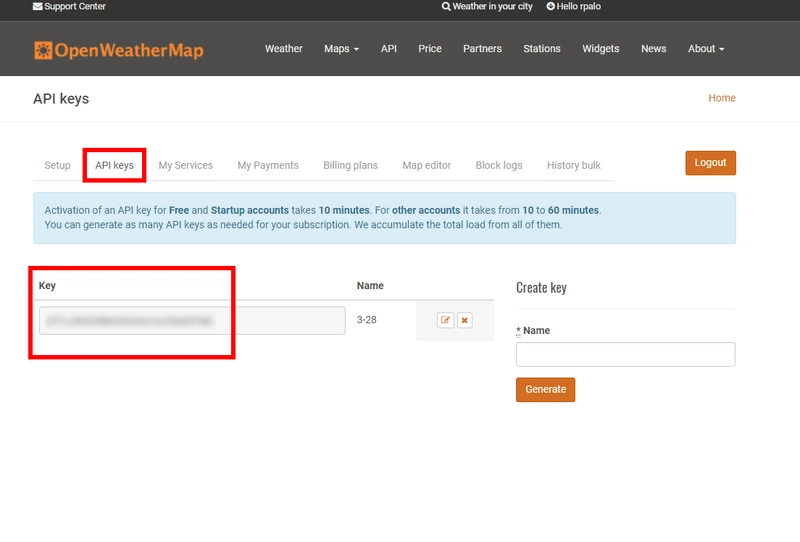The width and height of the screenshot is (800, 542).
Task: Open Weather in your city search
Action: [487, 6]
